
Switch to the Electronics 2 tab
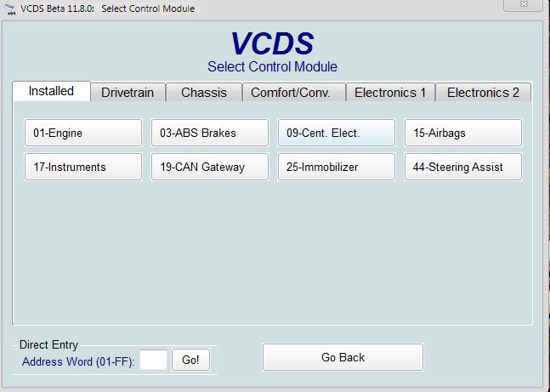coord(483,92)
